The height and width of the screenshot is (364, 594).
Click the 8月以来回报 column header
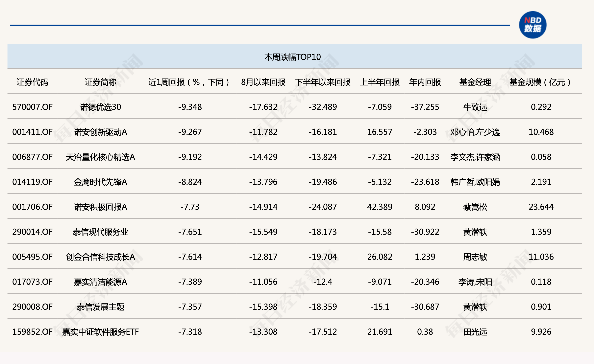click(x=263, y=82)
